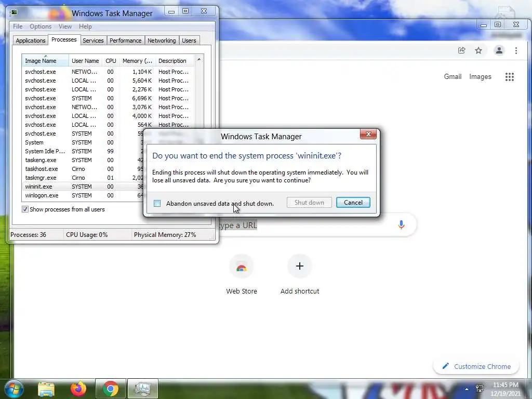
Task: Switch to Users tab
Action: (189, 41)
